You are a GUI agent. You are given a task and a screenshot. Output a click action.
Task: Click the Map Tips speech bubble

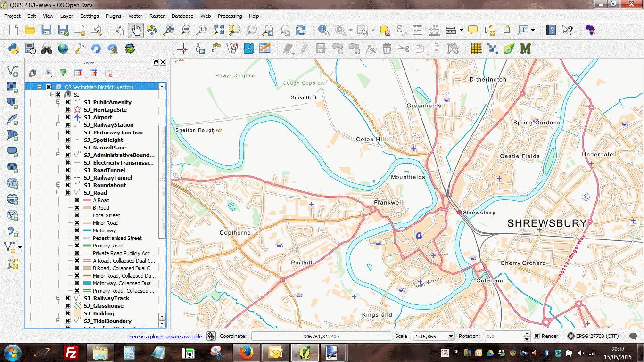(x=472, y=30)
